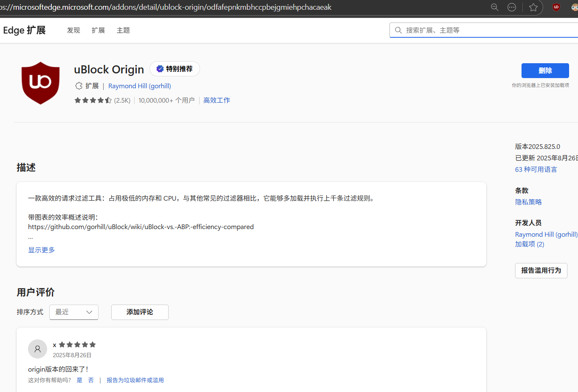
Task: Click the featured badge checkmark icon
Action: (x=160, y=69)
